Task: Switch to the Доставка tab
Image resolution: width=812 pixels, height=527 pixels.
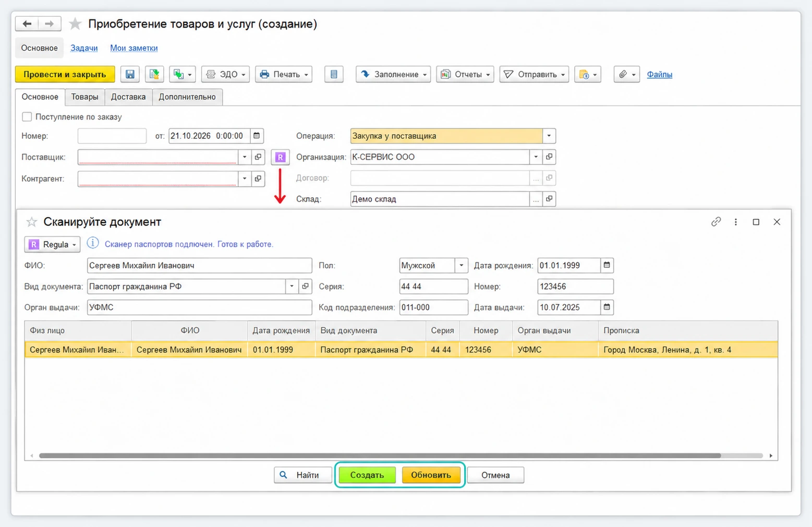Action: (x=128, y=97)
